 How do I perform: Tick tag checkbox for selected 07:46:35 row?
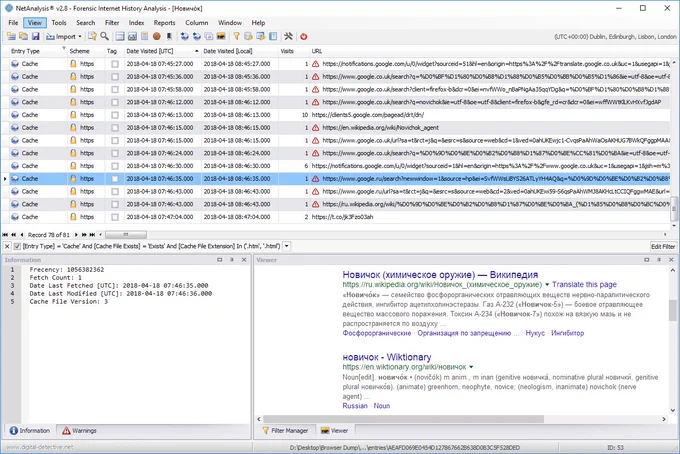pos(115,179)
